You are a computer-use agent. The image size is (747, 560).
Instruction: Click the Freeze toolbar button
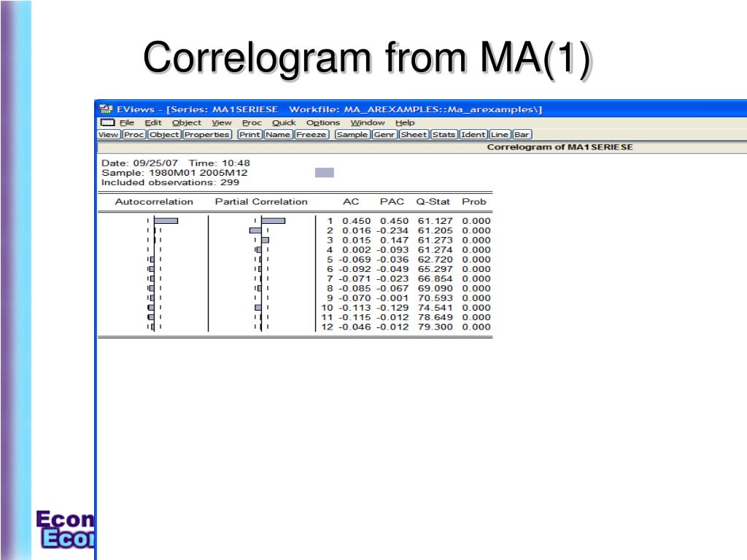[311, 135]
